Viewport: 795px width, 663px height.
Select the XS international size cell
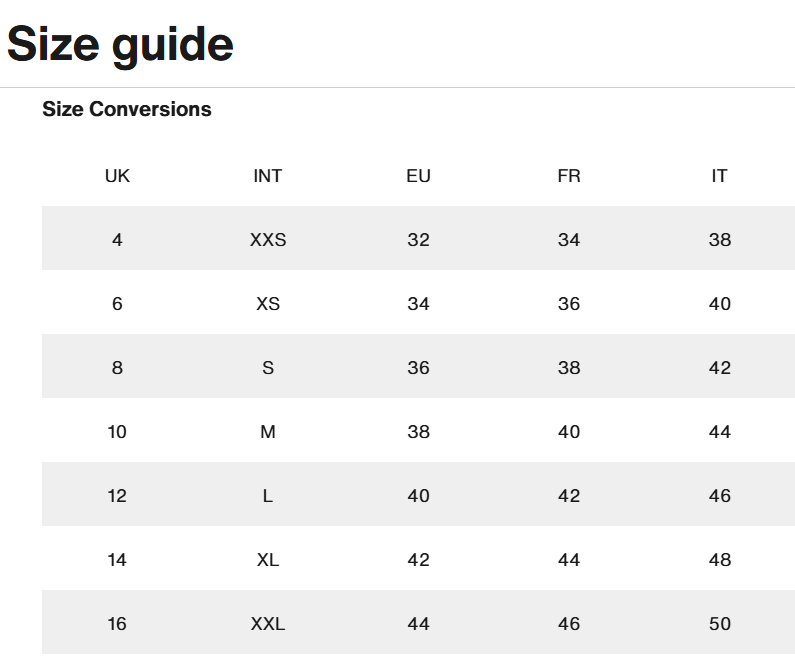[x=268, y=304]
